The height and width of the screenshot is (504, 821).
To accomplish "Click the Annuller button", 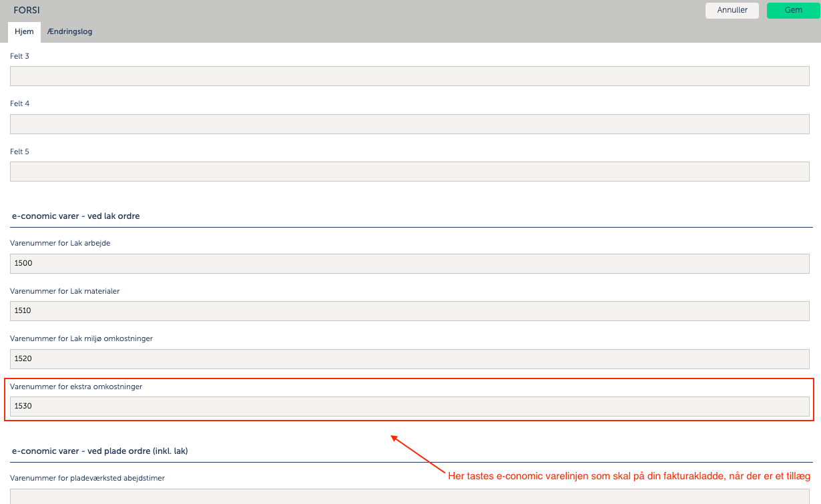I will tap(732, 10).
